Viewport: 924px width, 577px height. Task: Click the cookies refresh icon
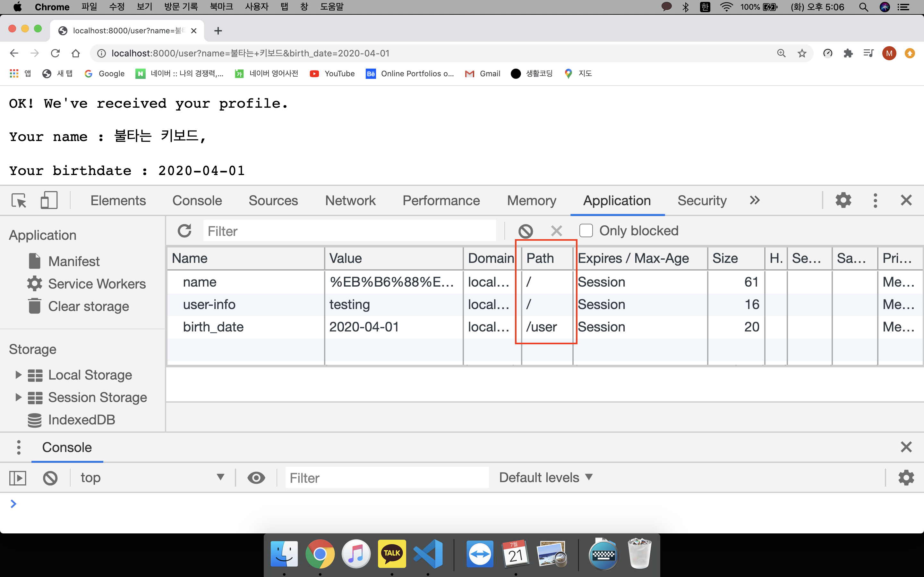pos(184,231)
